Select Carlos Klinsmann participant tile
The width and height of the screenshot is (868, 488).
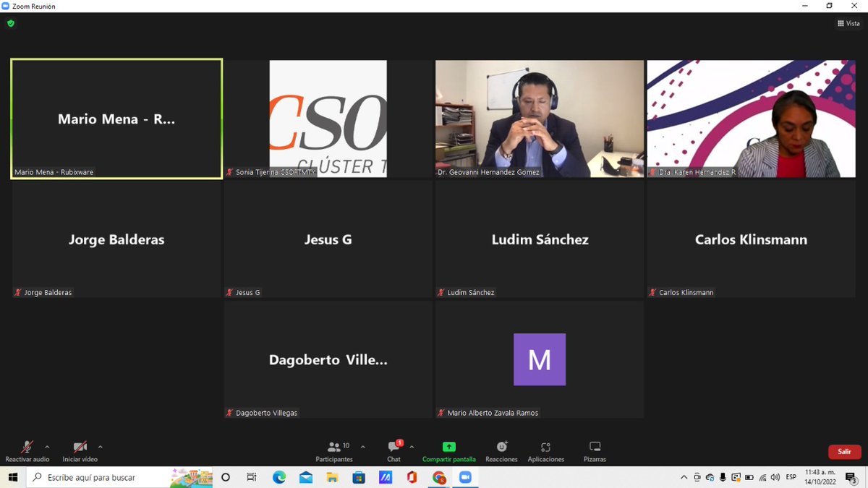[x=751, y=239]
